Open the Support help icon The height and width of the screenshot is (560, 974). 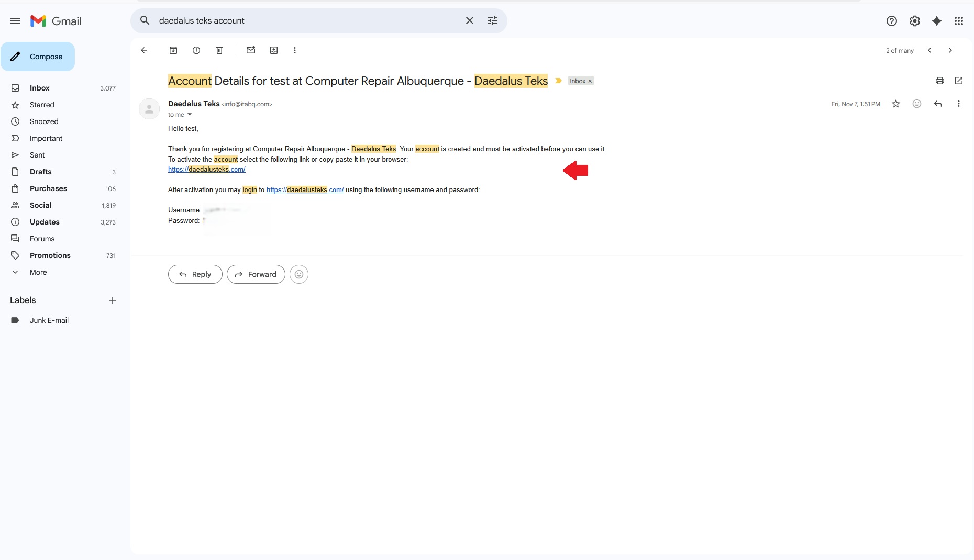click(x=892, y=21)
